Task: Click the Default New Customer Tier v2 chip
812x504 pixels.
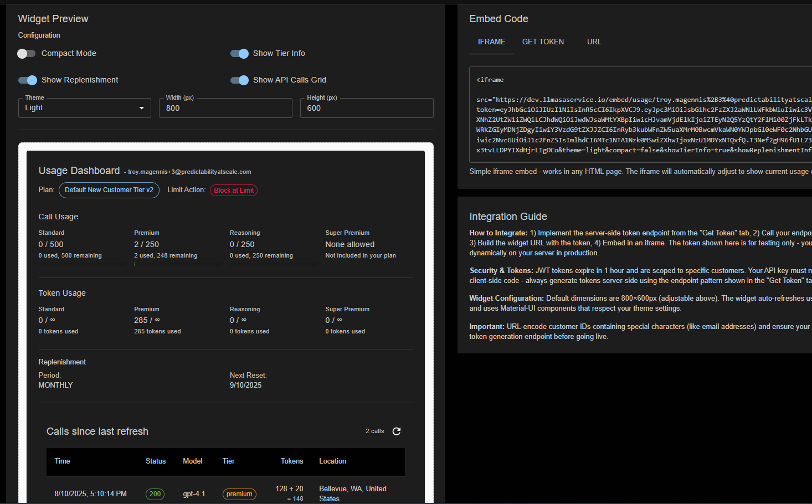Action: tap(109, 190)
